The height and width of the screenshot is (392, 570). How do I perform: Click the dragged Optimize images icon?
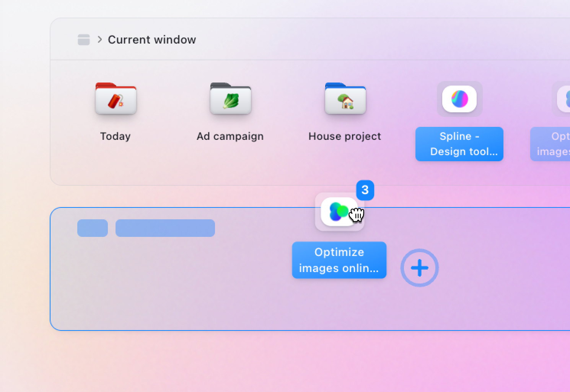tap(339, 212)
